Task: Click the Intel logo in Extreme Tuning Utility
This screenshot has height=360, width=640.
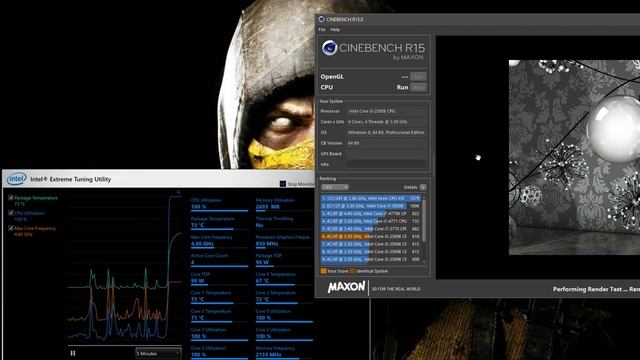Action: [x=17, y=179]
